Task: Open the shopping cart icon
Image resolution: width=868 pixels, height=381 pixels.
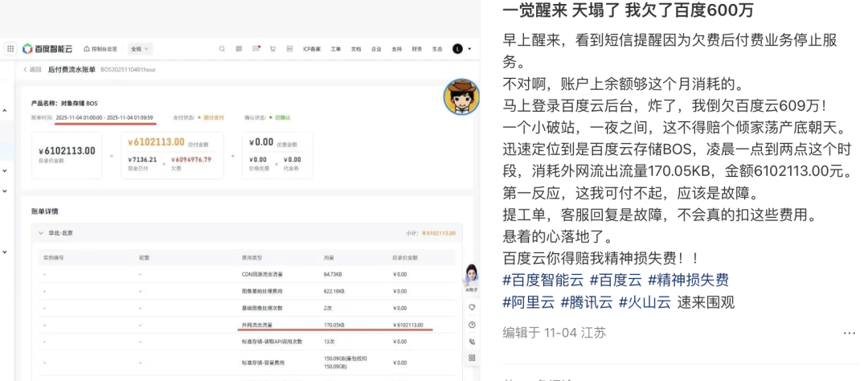Action: click(273, 49)
